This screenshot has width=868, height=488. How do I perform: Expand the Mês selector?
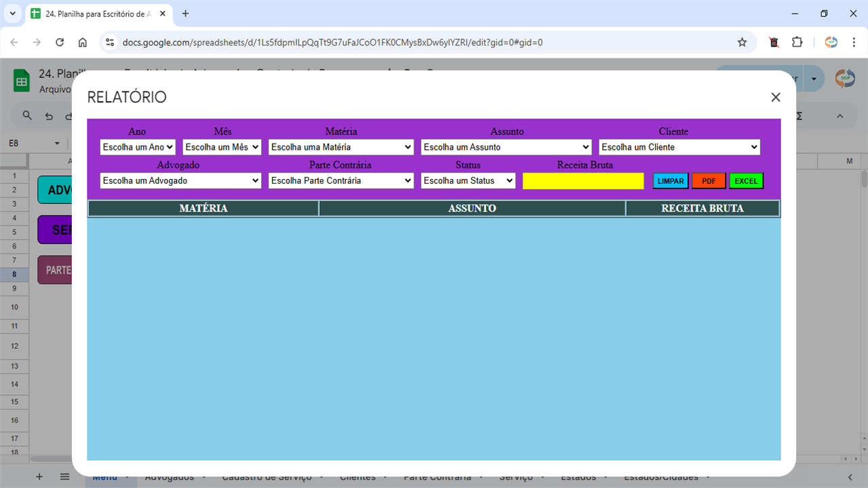coord(222,147)
